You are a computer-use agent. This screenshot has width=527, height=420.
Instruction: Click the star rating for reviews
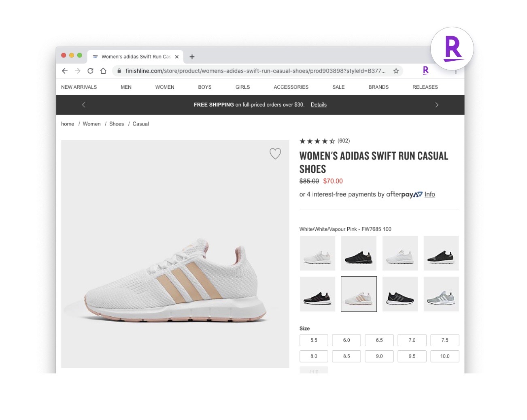point(317,141)
